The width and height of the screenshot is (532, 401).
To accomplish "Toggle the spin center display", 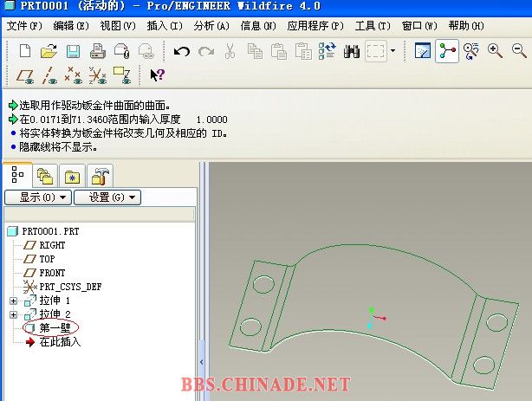I will [447, 51].
